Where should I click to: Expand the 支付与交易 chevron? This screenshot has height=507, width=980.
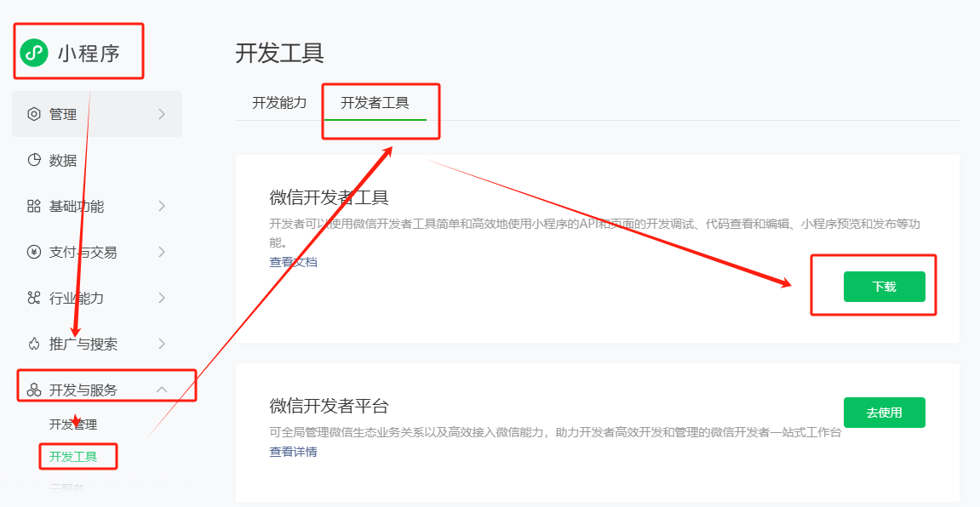tap(162, 252)
